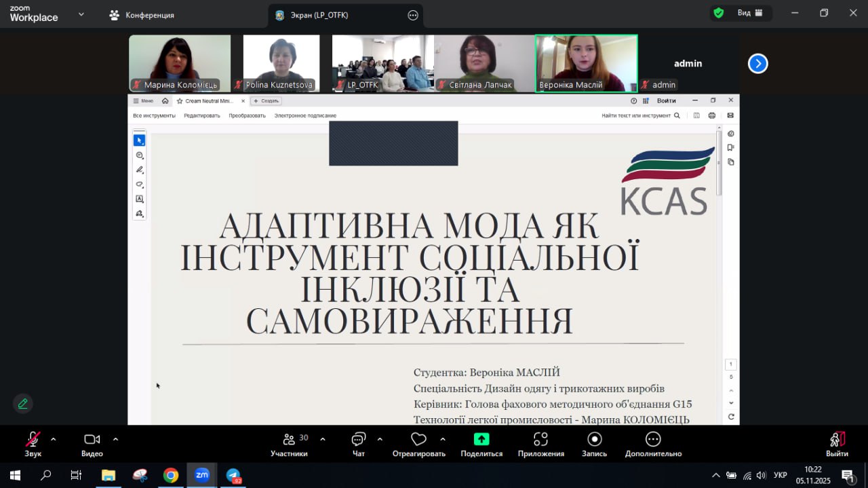Screen dimensions: 868x488
Task: Open Zoom Workplace dropdown chevron
Action: click(x=81, y=14)
